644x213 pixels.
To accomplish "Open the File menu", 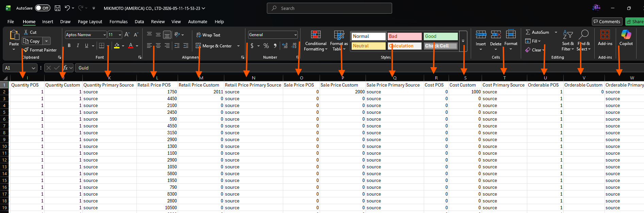I will click(11, 21).
